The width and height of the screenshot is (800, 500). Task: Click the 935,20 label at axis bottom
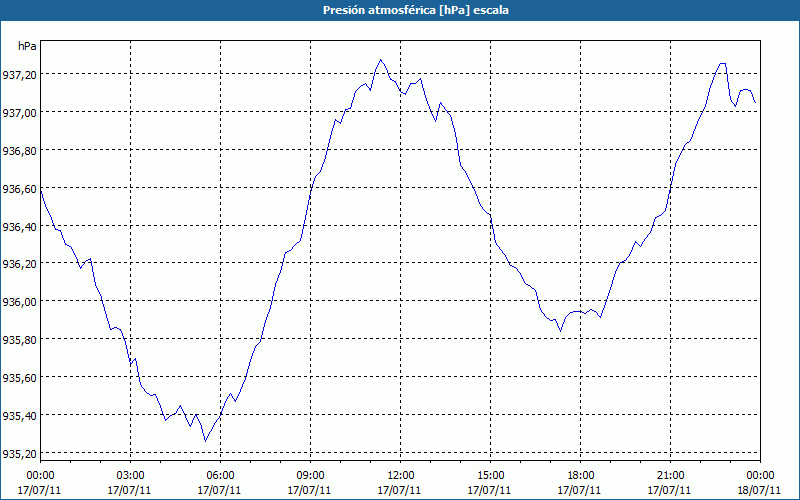tap(19, 453)
